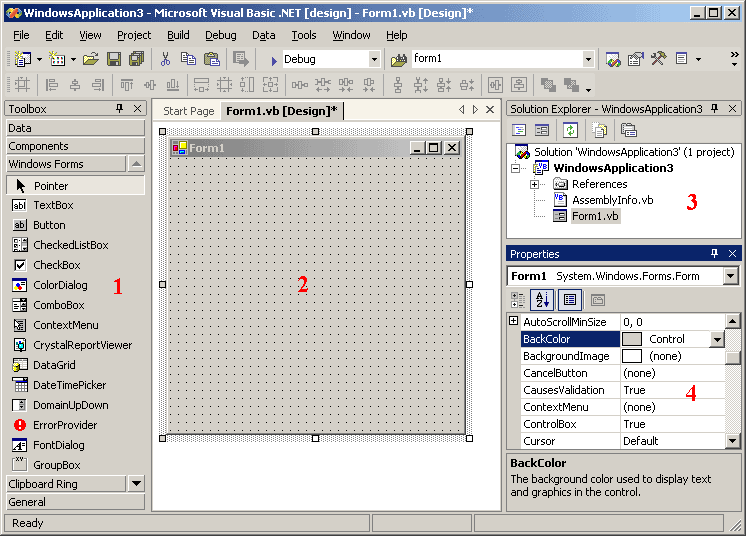Click the New Project toolbar icon
The width and height of the screenshot is (746, 536).
coord(22,59)
